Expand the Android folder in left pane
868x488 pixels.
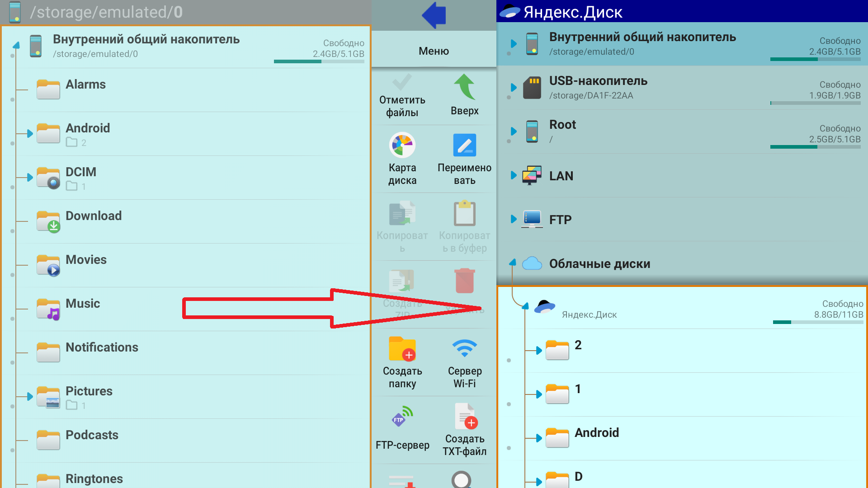click(x=30, y=134)
